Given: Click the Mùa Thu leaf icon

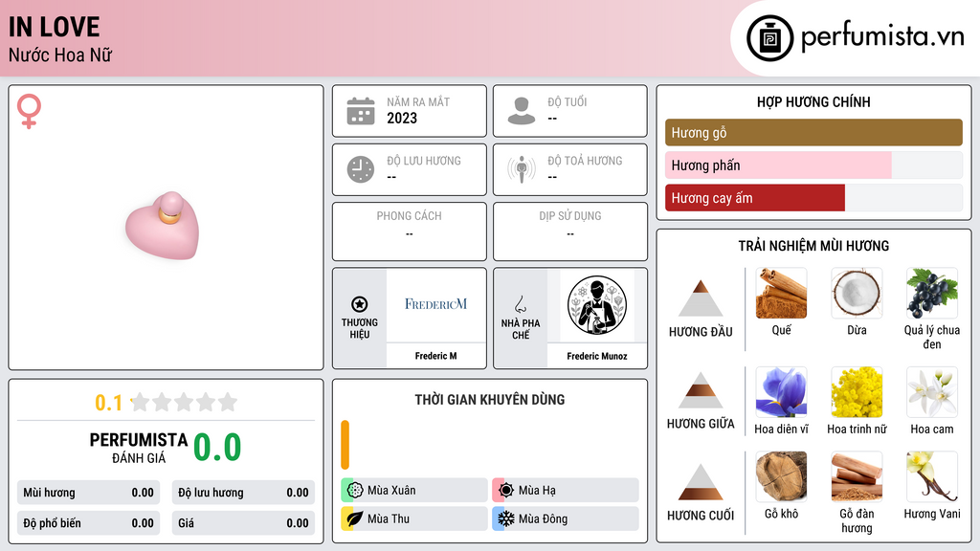Looking at the screenshot, I should point(355,518).
